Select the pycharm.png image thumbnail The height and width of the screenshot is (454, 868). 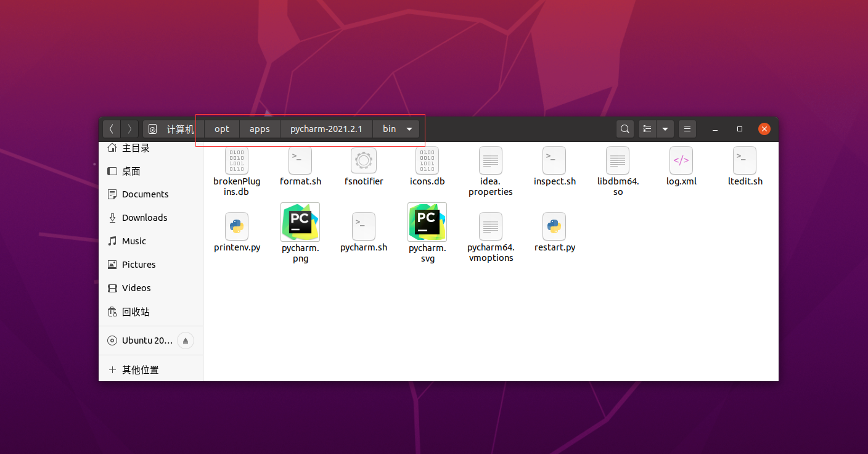300,221
